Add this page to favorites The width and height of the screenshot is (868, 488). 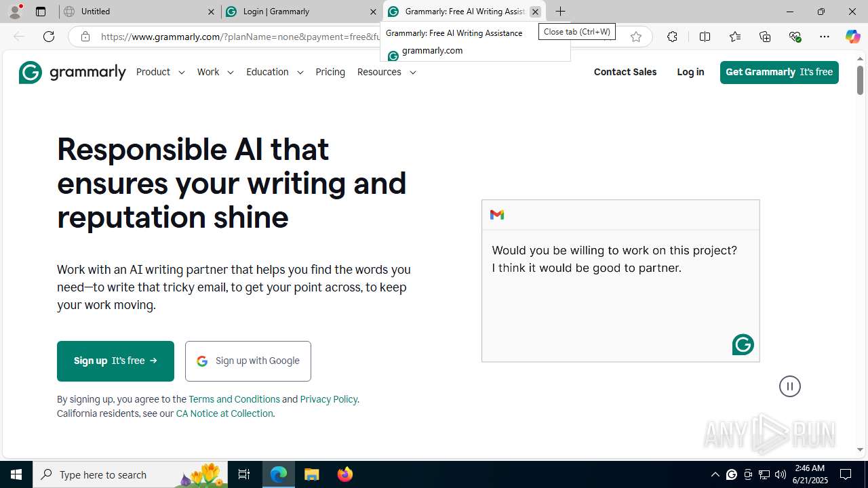635,37
